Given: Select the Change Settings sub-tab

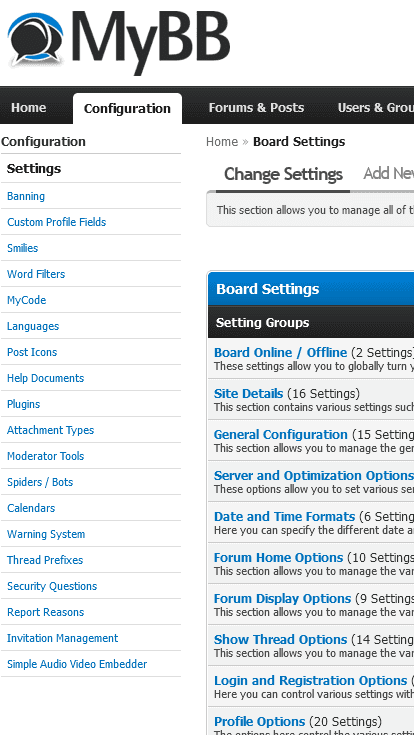Looking at the screenshot, I should point(283,174).
